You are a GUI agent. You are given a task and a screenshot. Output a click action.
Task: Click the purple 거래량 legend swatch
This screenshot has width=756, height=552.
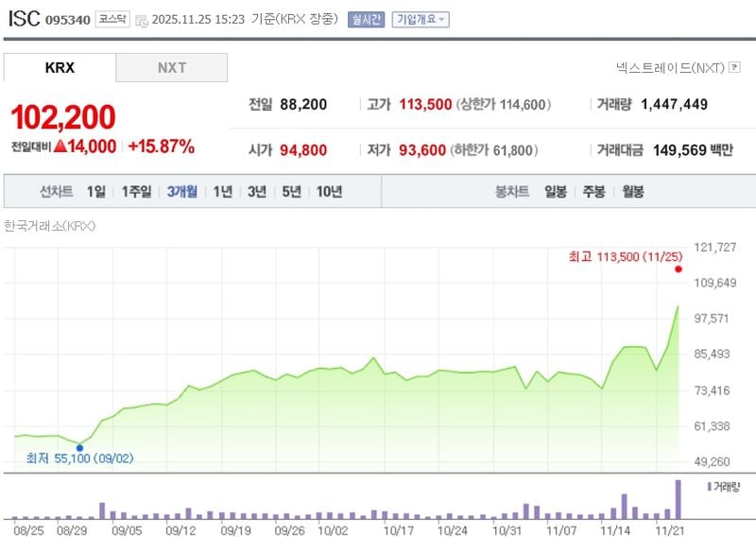710,486
